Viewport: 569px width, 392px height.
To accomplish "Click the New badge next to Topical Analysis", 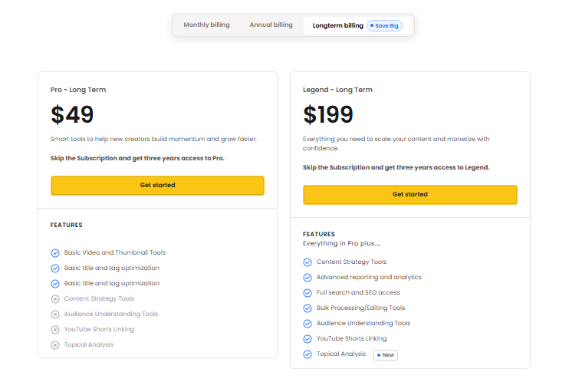I will coord(386,355).
